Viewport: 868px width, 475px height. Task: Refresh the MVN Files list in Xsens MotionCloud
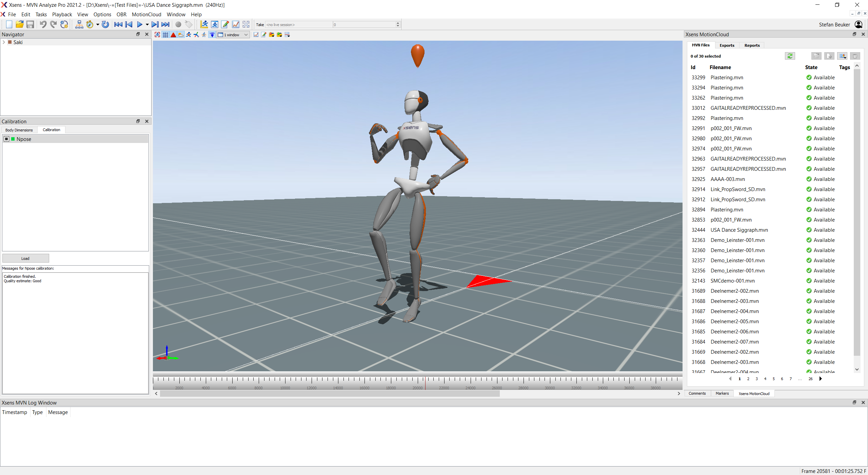(x=790, y=56)
